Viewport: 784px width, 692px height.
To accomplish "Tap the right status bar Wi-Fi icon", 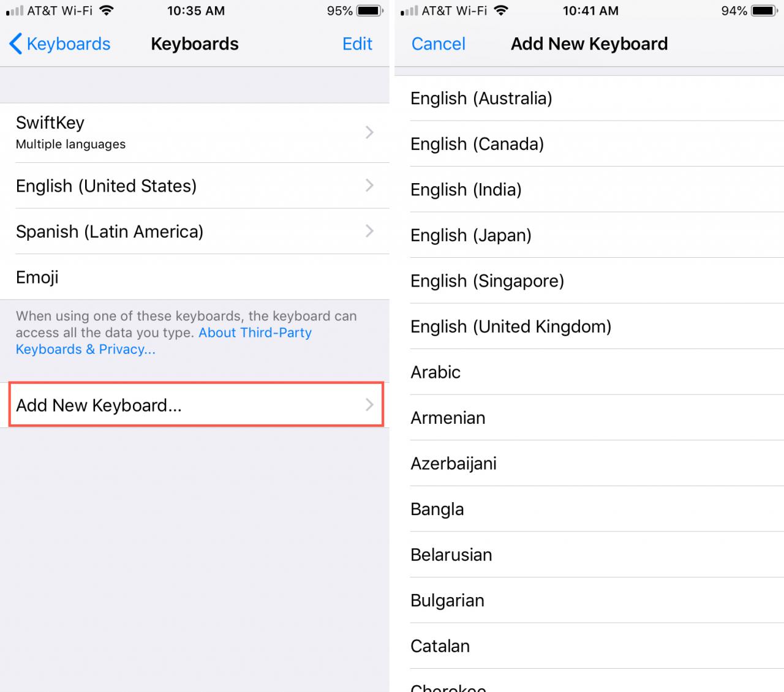I will click(501, 11).
